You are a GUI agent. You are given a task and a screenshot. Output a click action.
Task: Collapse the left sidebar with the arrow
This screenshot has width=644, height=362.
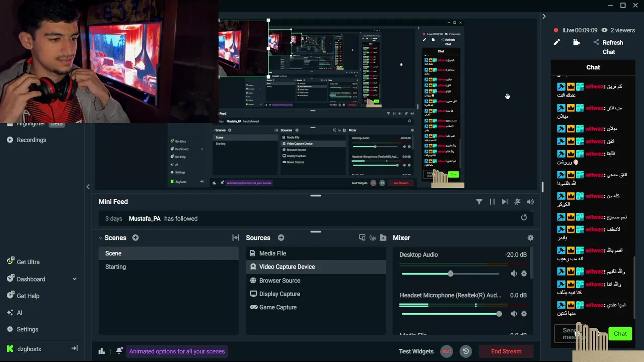(88, 187)
